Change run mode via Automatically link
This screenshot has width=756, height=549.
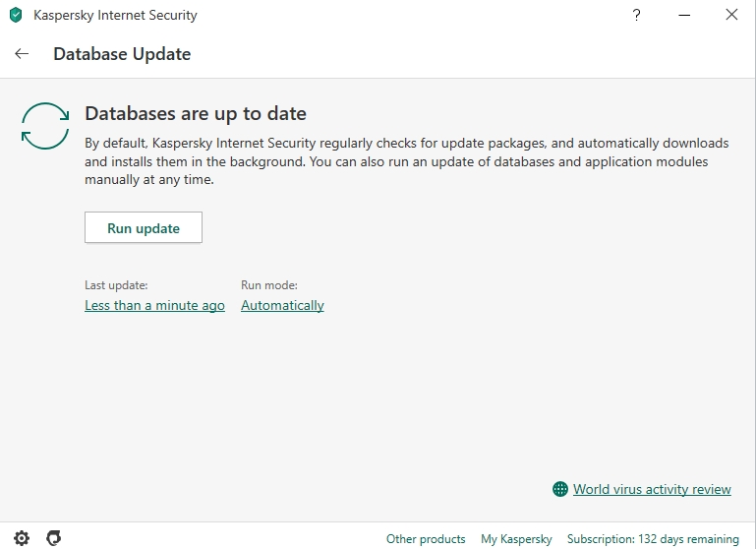coord(282,305)
